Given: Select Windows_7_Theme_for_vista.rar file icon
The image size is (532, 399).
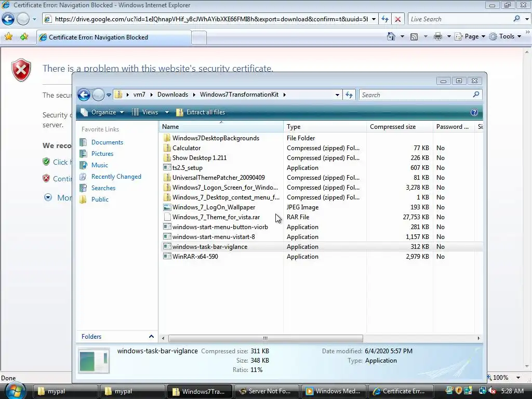Looking at the screenshot, I should 167,217.
